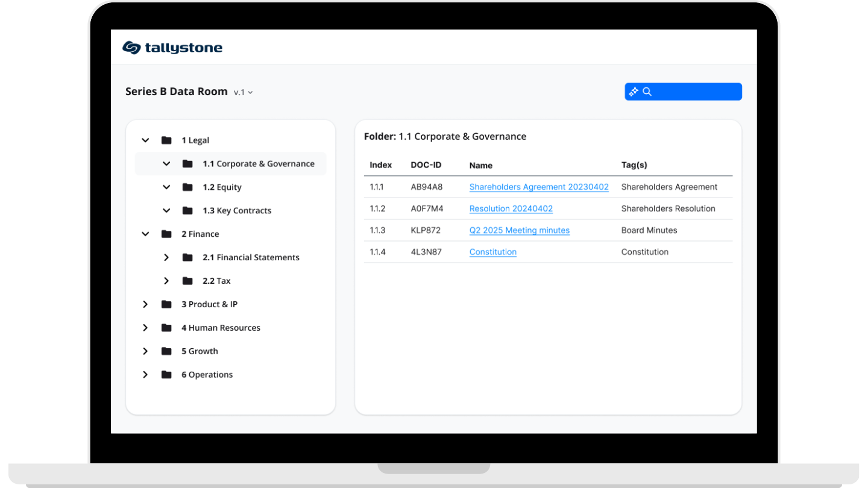Click DOC-ID cell 4L3N87
868x488 pixels.
(x=426, y=252)
